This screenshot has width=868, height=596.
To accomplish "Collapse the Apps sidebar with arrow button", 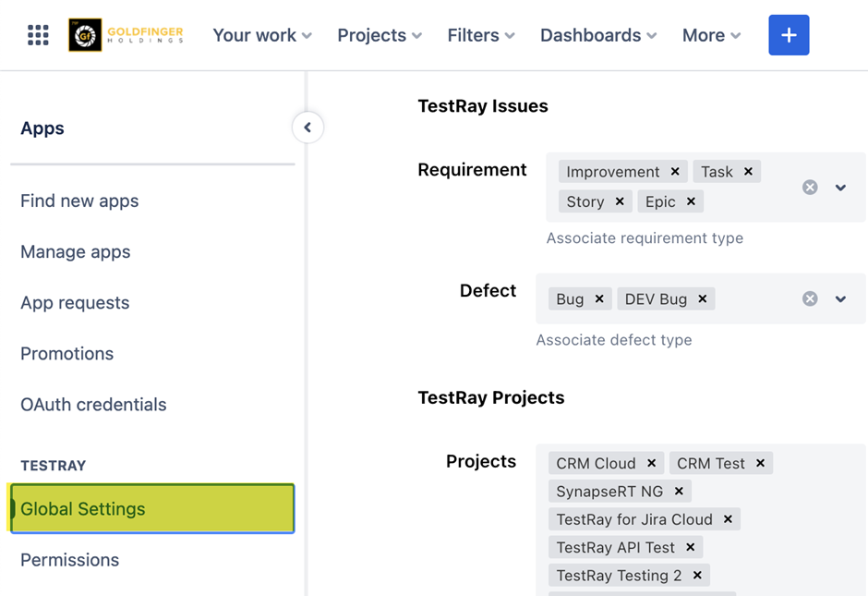I will [x=307, y=128].
